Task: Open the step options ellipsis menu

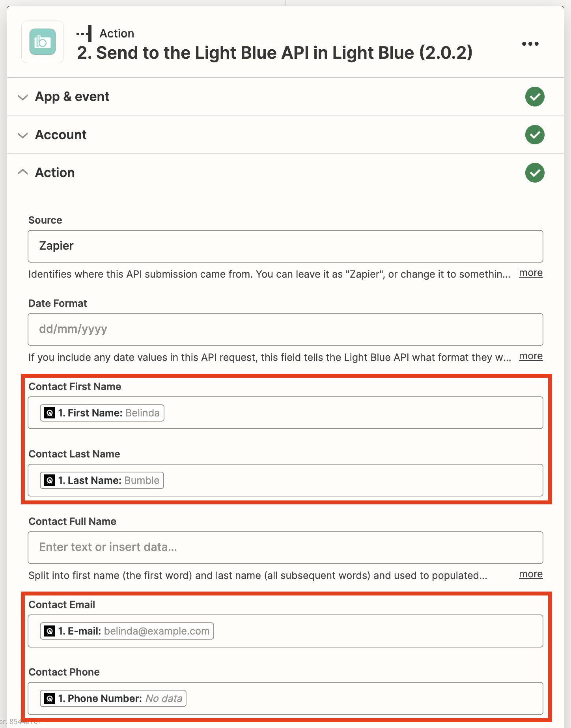Action: 530,43
